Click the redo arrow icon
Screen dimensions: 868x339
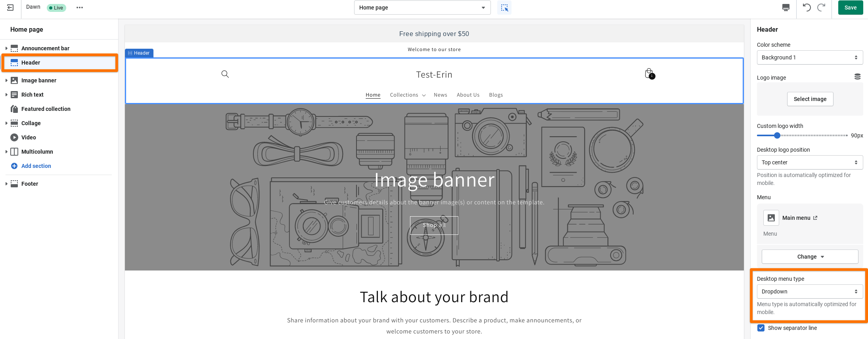pos(821,8)
